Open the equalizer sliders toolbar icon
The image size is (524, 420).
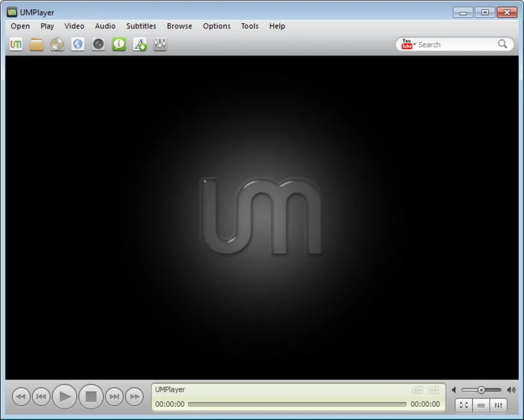[160, 44]
